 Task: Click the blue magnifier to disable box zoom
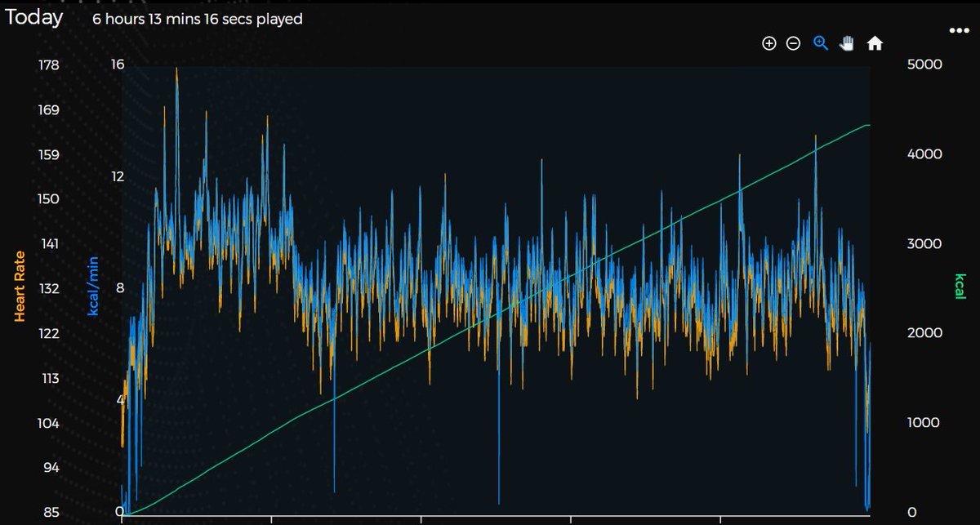[x=819, y=42]
